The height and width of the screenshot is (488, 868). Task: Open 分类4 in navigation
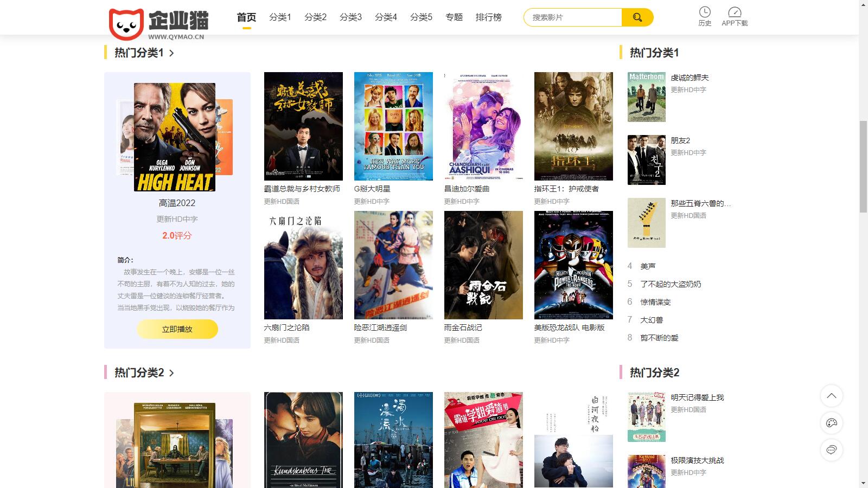pos(386,17)
